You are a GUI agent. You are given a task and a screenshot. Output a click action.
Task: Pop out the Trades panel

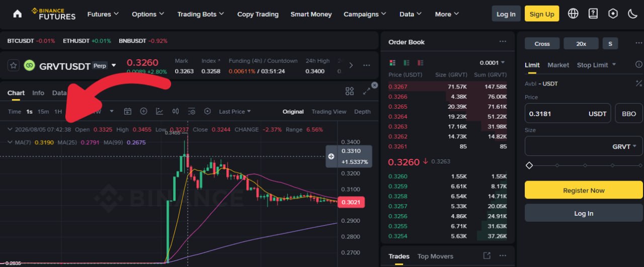(487, 256)
